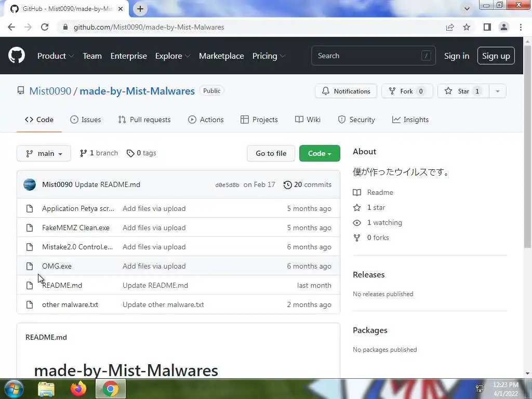Click the Notifications button
The image size is (532, 399).
(345, 91)
